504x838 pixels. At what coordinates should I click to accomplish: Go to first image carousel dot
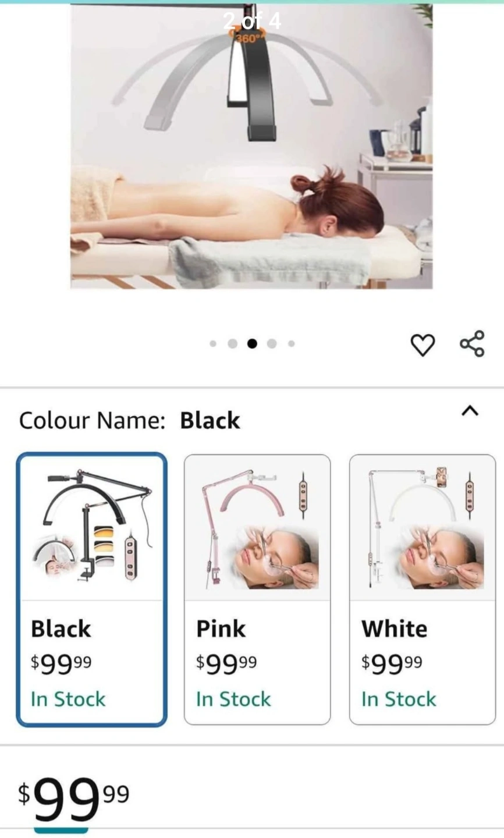tap(213, 344)
